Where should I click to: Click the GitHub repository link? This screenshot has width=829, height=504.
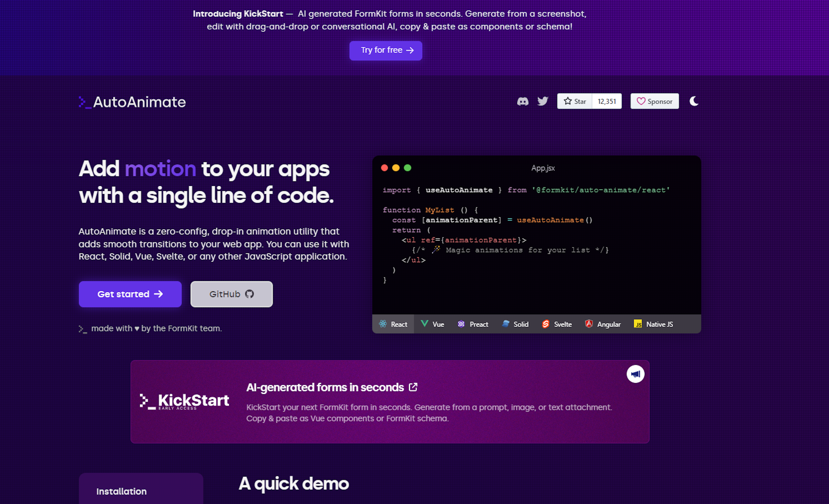(x=231, y=294)
